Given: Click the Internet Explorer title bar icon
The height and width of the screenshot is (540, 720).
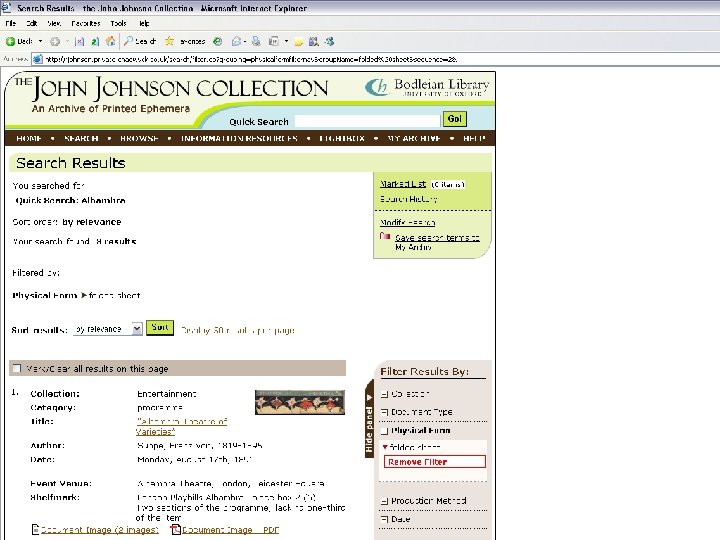Looking at the screenshot, I should [x=6, y=7].
